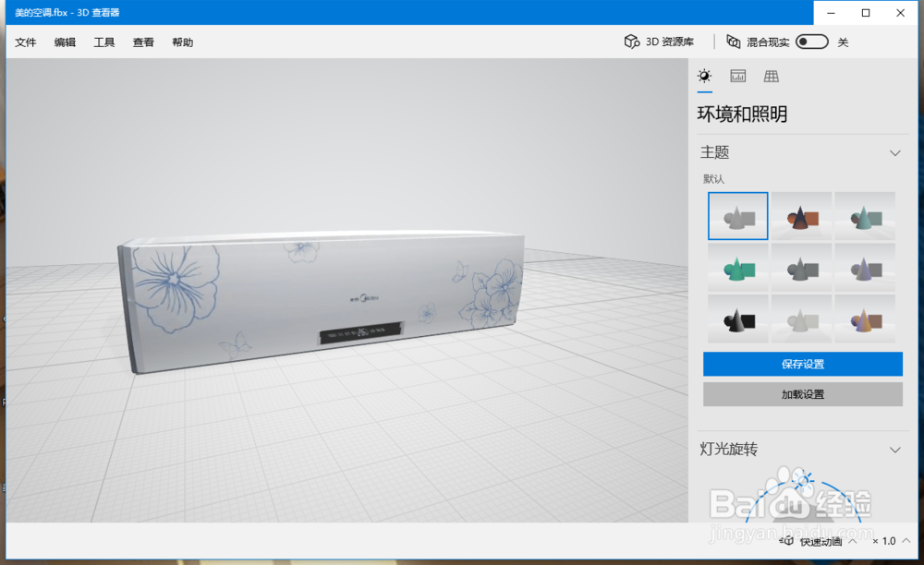Open the 3D 资源库 library

[659, 42]
